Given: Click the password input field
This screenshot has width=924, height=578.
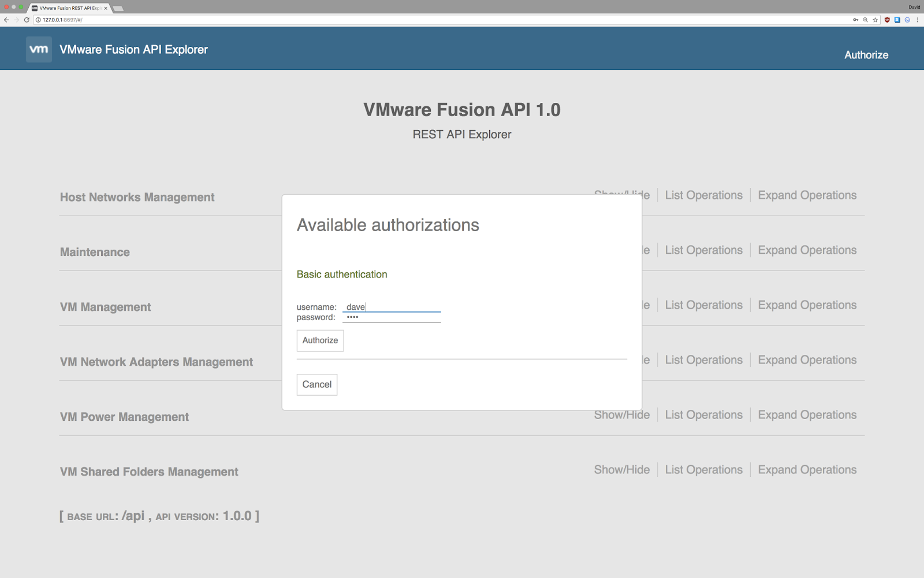Looking at the screenshot, I should tap(392, 317).
